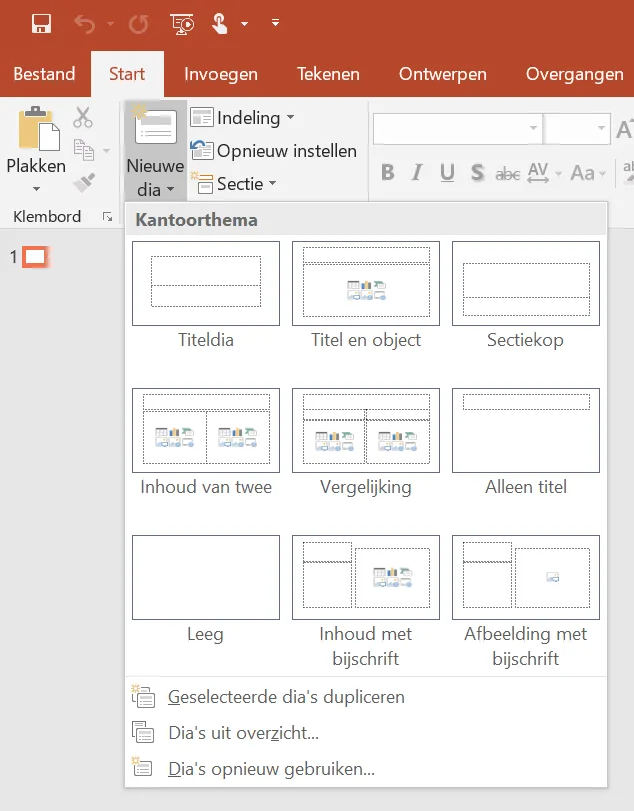Switch to the Ontwerpen tab
Image resolution: width=634 pixels, height=811 pixels.
443,74
